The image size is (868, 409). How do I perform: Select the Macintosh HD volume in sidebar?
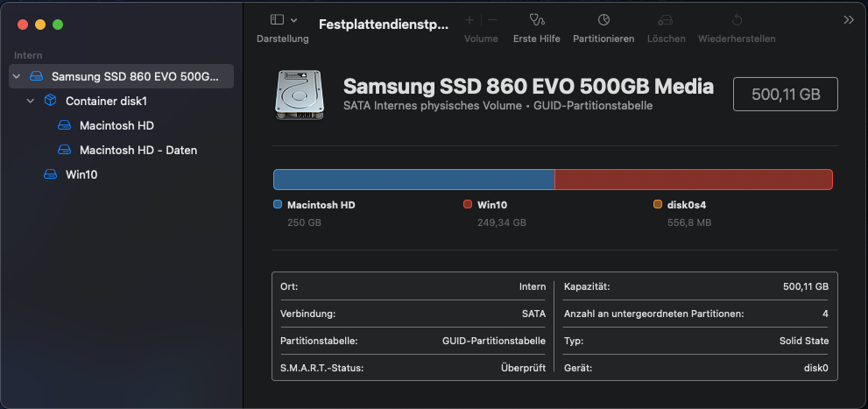[x=116, y=125]
